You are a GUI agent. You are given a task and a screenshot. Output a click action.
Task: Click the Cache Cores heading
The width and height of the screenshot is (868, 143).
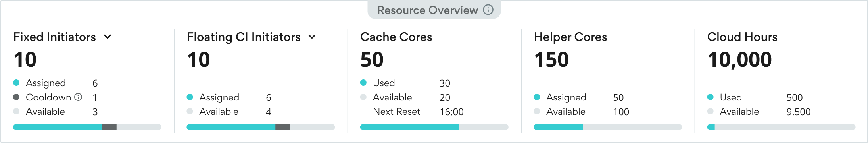(x=396, y=37)
